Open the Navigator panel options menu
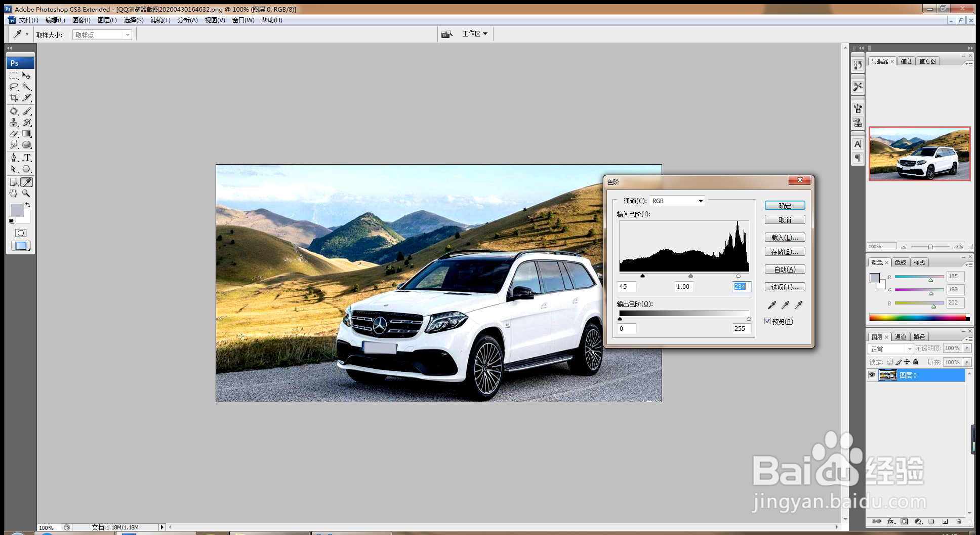 [969, 63]
